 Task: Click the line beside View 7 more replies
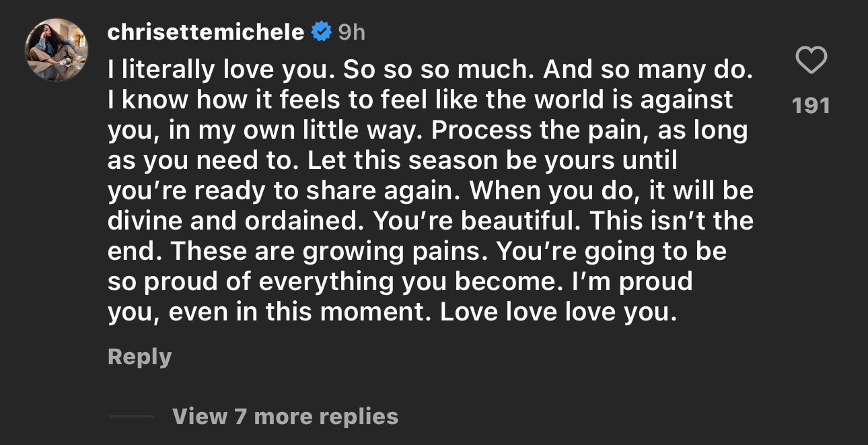pyautogui.click(x=131, y=416)
